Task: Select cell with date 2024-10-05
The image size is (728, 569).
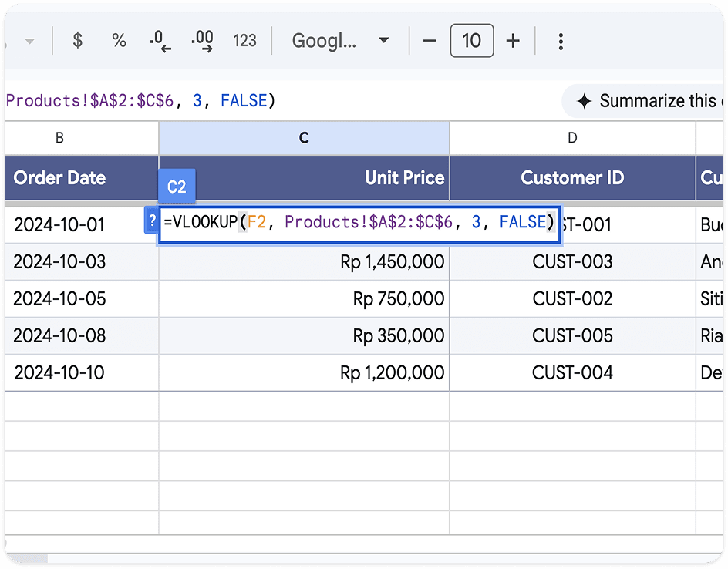Action: pyautogui.click(x=82, y=299)
